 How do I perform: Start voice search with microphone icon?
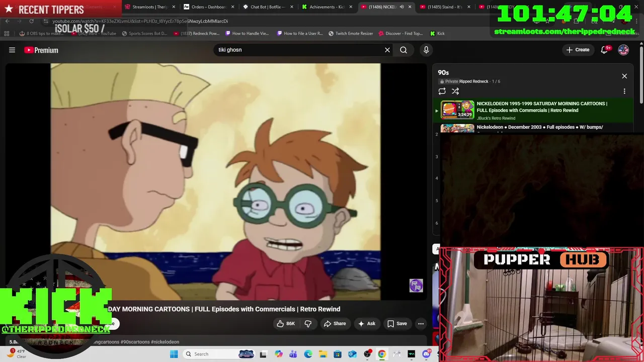(426, 50)
